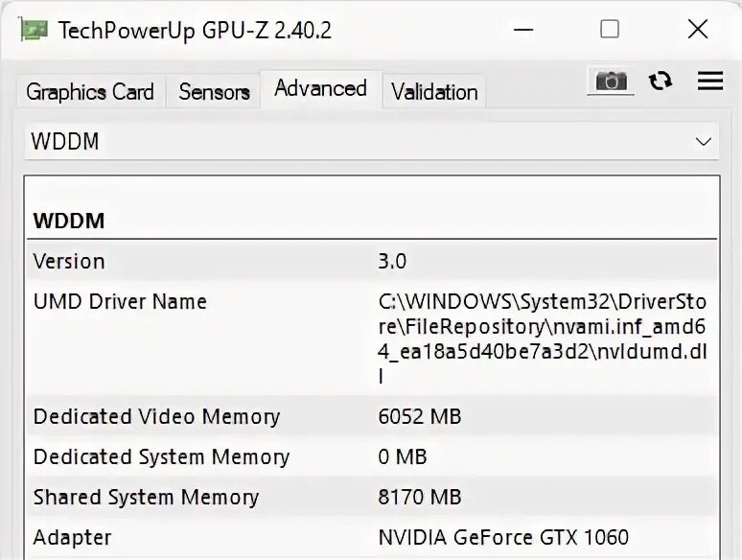Open the WDDM category dropdown
The width and height of the screenshot is (742, 560).
tap(371, 142)
